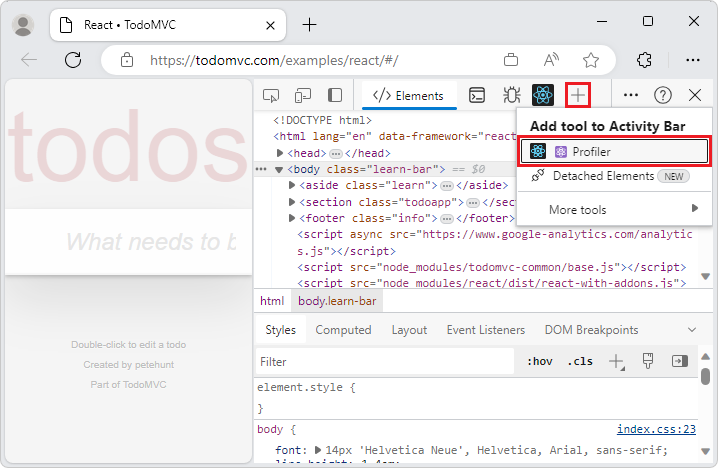Select body.learn-bar breadcrumb
Image resolution: width=718 pixels, height=468 pixels.
pos(337,301)
